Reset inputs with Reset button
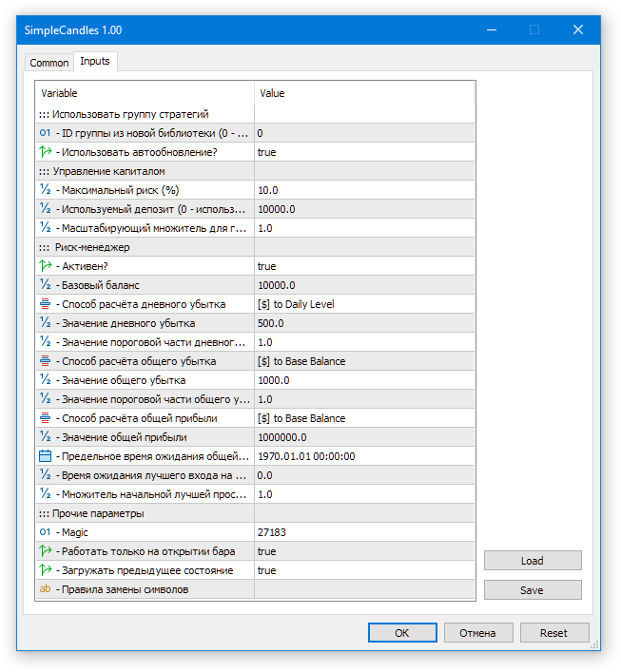Viewport: 621px width, 672px height. pyautogui.click(x=554, y=633)
